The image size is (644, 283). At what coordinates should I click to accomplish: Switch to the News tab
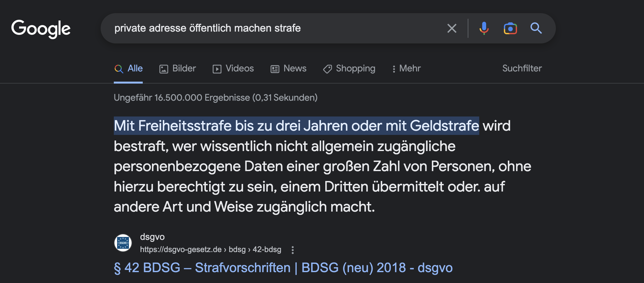tap(288, 68)
